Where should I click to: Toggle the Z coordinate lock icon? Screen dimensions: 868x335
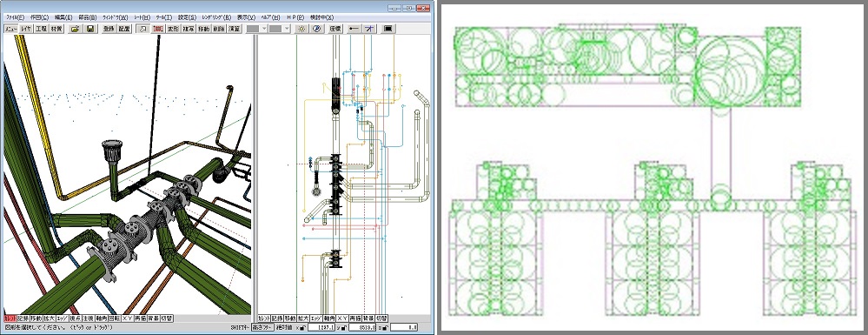(385, 328)
